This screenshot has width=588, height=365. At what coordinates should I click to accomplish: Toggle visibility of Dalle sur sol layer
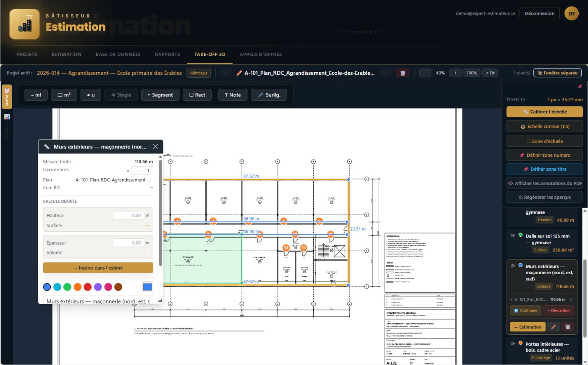(512, 235)
